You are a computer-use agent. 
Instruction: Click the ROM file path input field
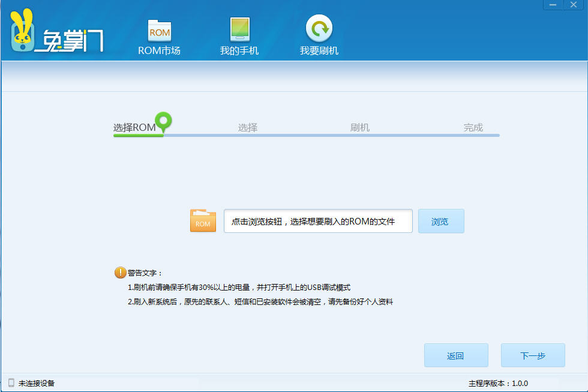click(318, 221)
